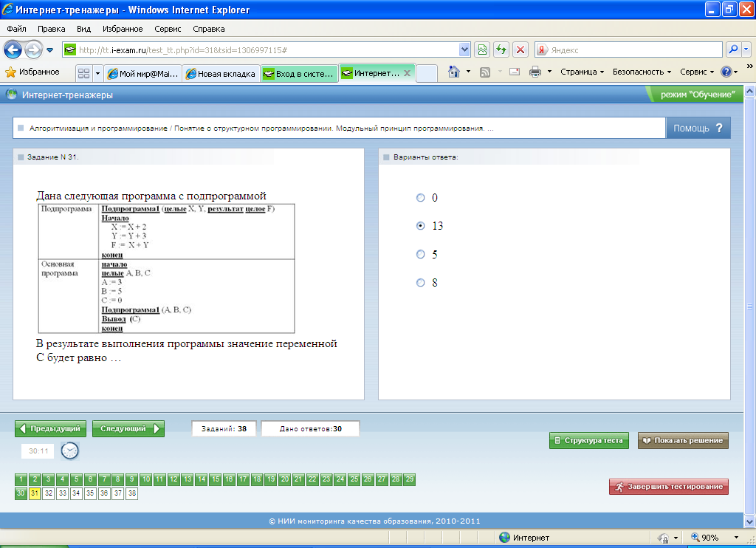Click the Помощь help button
The width and height of the screenshot is (756, 548).
pos(698,128)
